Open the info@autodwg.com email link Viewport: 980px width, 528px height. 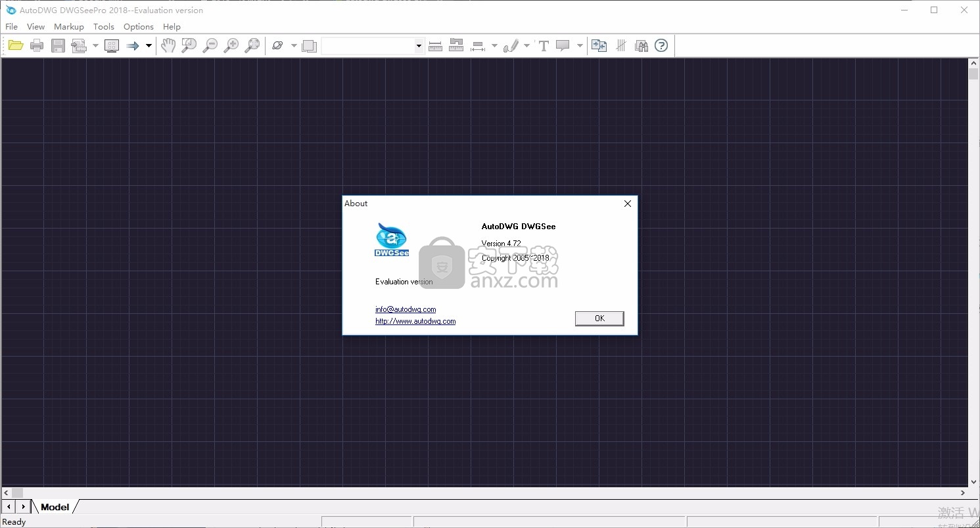(x=406, y=309)
